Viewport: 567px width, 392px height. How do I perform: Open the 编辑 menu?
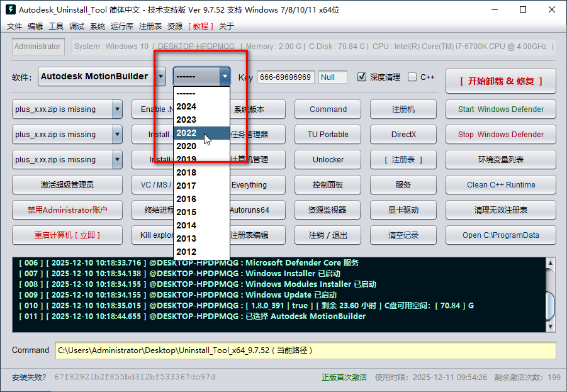pos(35,26)
